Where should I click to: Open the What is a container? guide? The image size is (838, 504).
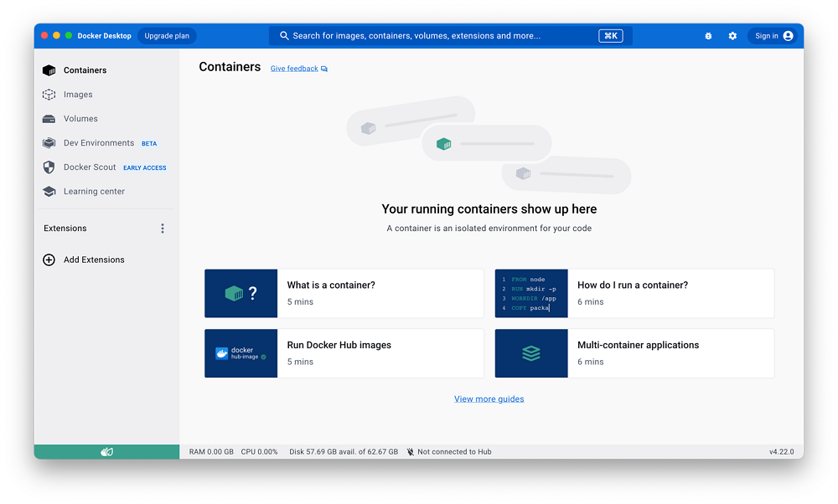click(344, 293)
